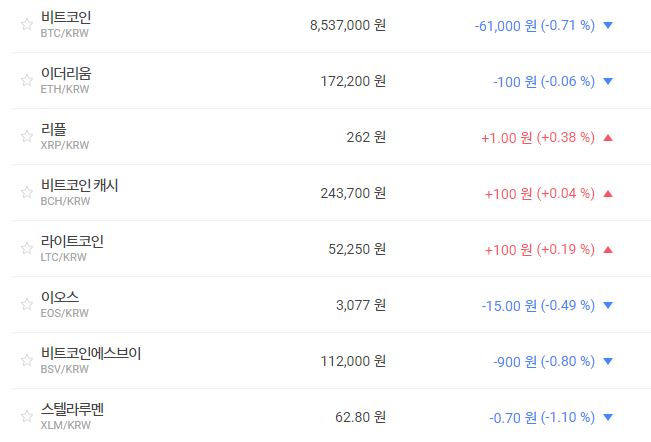Click Stellar Lumens' blue down arrow
Screen dimensions: 651x442
[x=608, y=417]
